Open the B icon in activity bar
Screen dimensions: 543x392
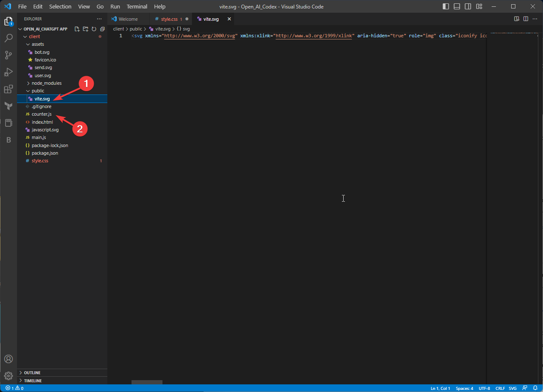[x=8, y=140]
